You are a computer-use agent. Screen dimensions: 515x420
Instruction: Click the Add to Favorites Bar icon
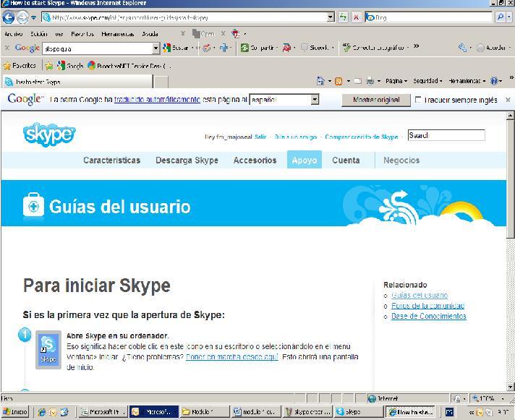(x=49, y=66)
